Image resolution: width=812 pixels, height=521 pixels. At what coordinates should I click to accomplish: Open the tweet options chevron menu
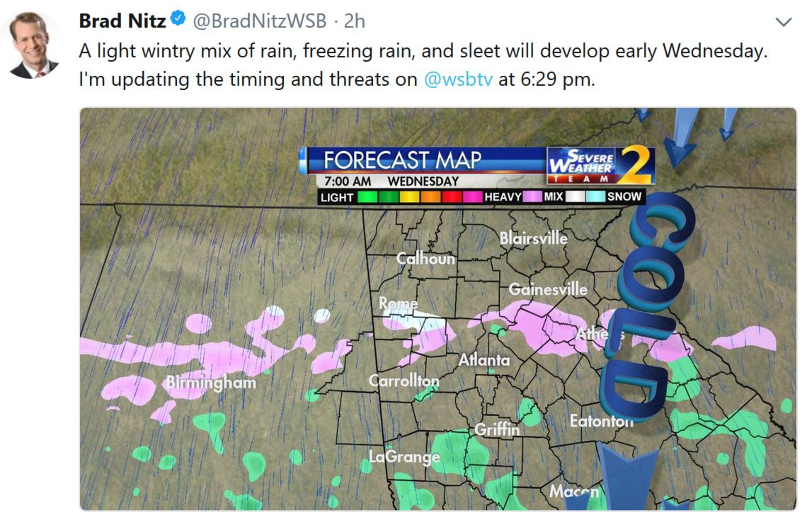tap(784, 22)
